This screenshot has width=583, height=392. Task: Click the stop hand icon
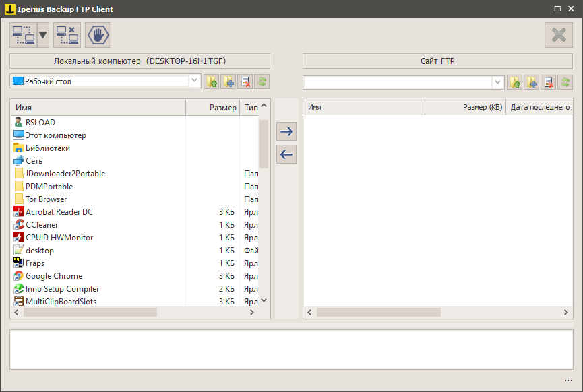[98, 35]
